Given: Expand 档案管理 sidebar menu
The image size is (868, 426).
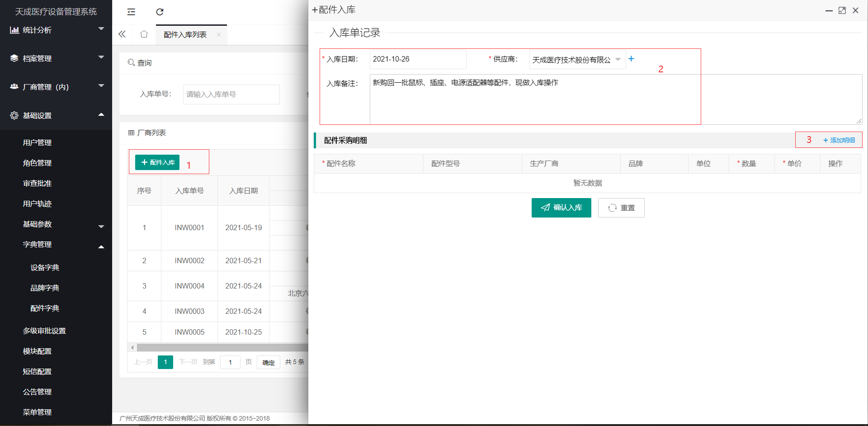Looking at the screenshot, I should pos(56,58).
